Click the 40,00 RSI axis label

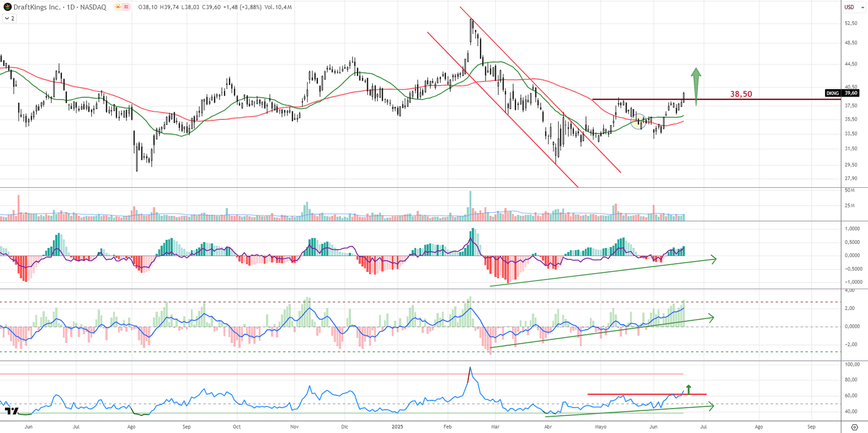(852, 411)
